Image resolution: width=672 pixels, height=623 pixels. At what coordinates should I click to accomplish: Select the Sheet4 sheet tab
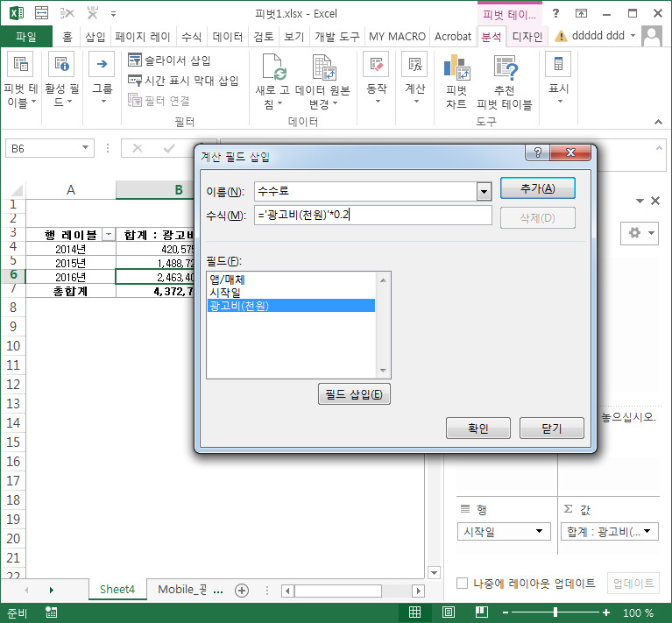(117, 590)
